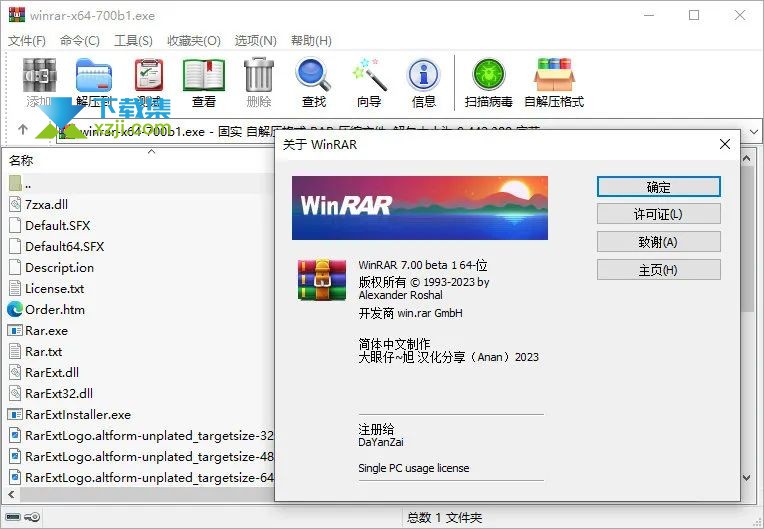
Task: Sort by the Name (名称) column header
Action: (21, 160)
